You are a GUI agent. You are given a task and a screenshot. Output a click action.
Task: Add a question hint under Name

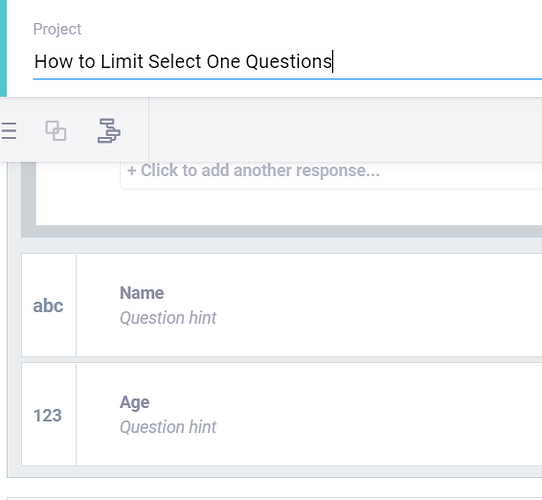tap(168, 318)
